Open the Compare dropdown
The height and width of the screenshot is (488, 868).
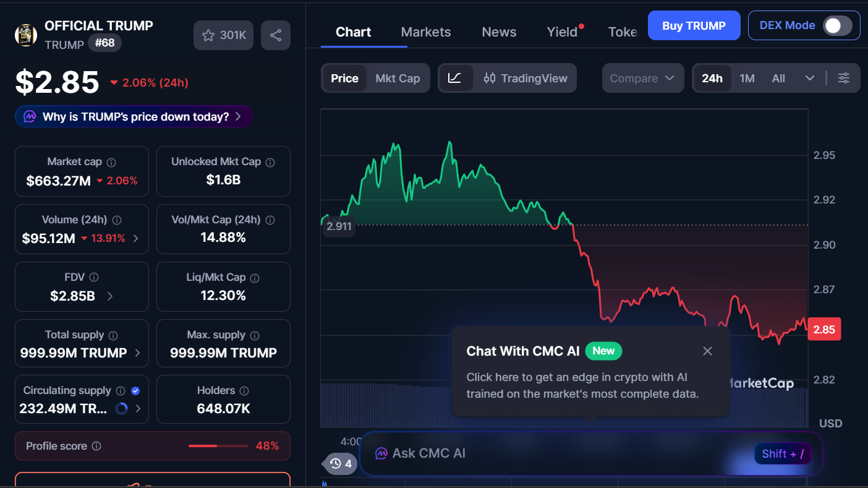point(642,78)
